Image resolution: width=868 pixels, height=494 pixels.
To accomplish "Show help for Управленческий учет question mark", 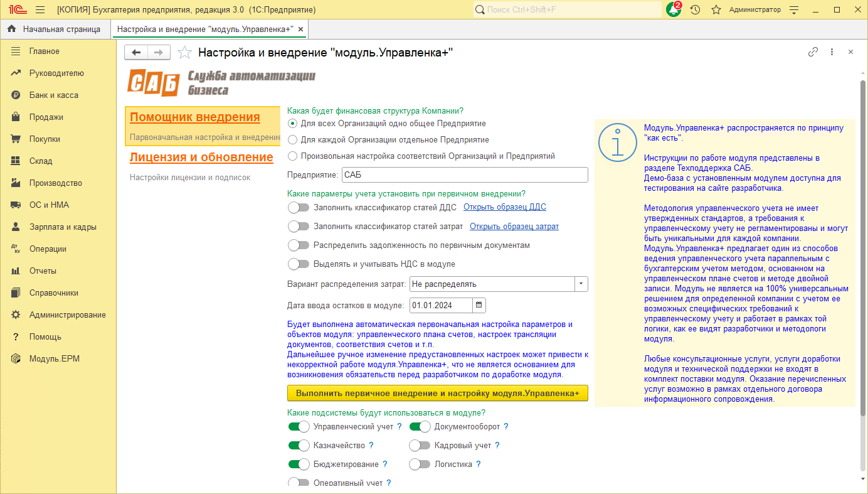I will click(x=400, y=427).
